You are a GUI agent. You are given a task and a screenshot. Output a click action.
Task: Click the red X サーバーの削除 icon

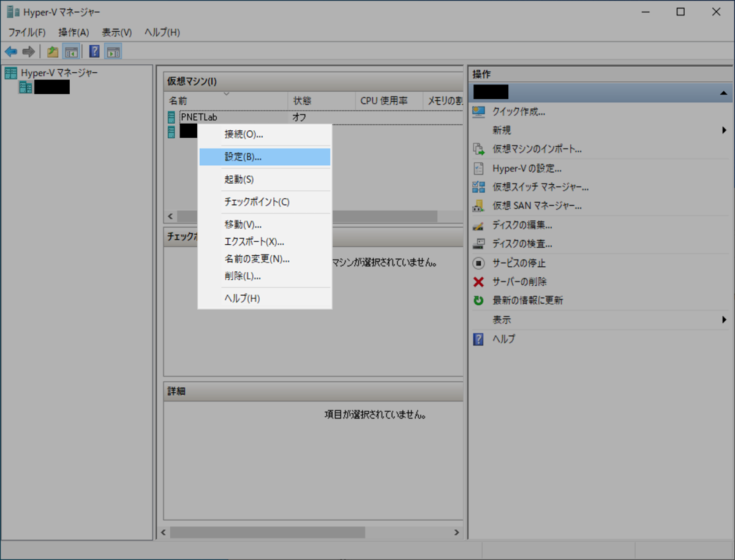click(478, 282)
